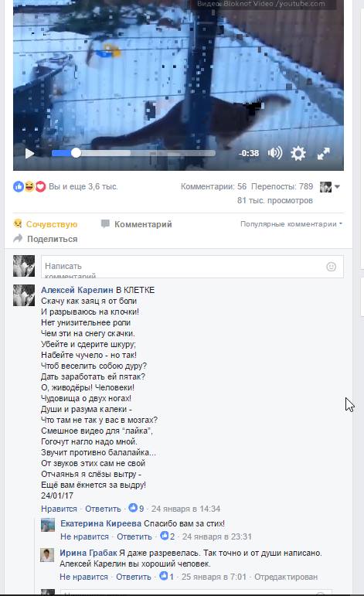Click the emoji smiley in comment box
This screenshot has width=364, height=596.
point(331,267)
